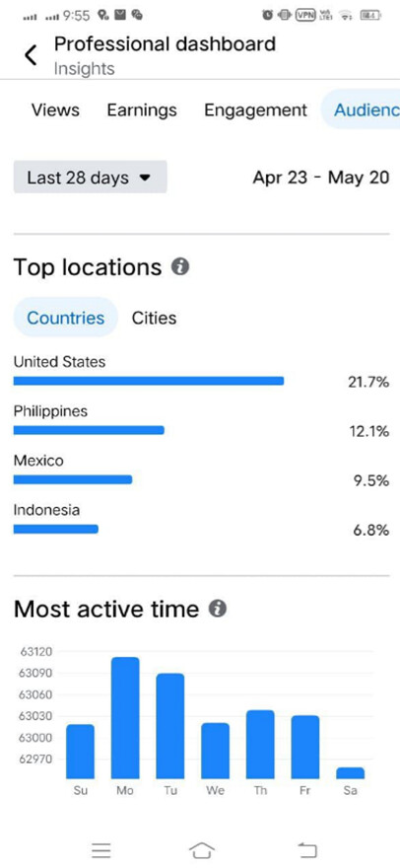Tap the Android back navigation icon
Screen dimensions: 400x868
(307, 850)
